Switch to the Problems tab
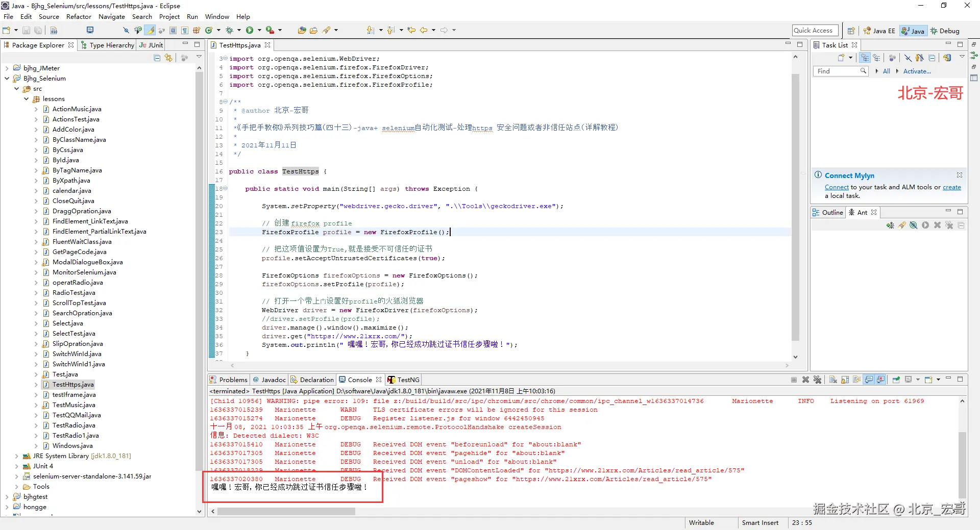The height and width of the screenshot is (530, 980). click(229, 380)
